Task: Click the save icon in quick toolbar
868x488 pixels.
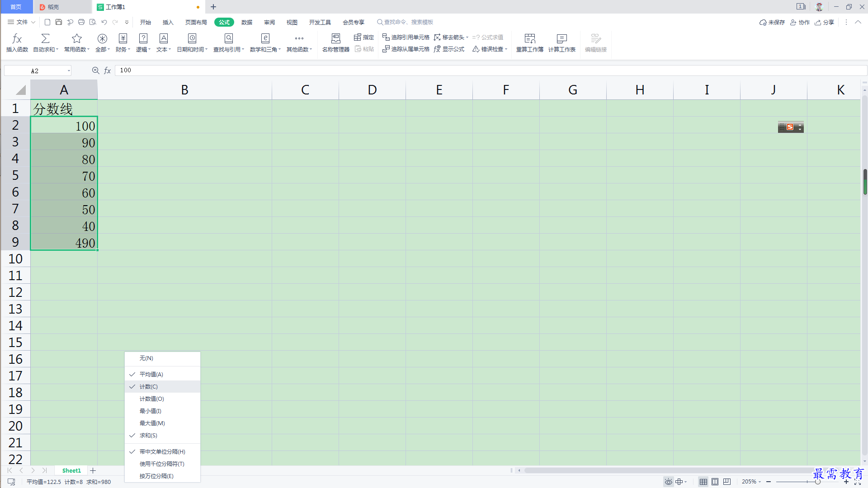Action: point(59,22)
